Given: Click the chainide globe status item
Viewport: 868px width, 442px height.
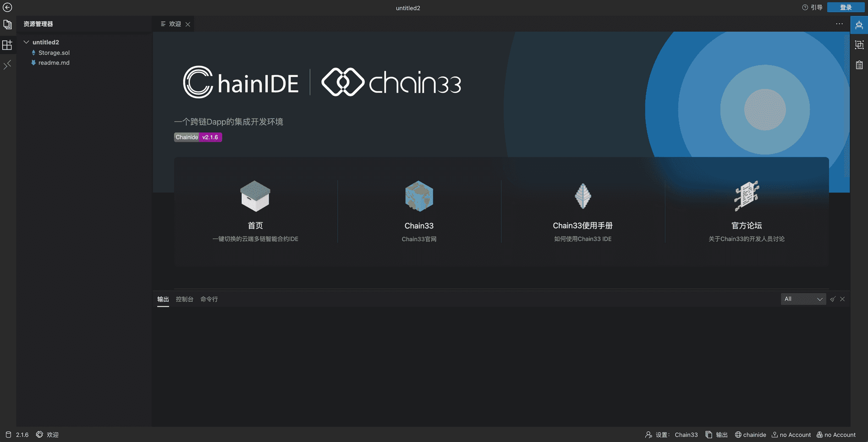Looking at the screenshot, I should 751,435.
